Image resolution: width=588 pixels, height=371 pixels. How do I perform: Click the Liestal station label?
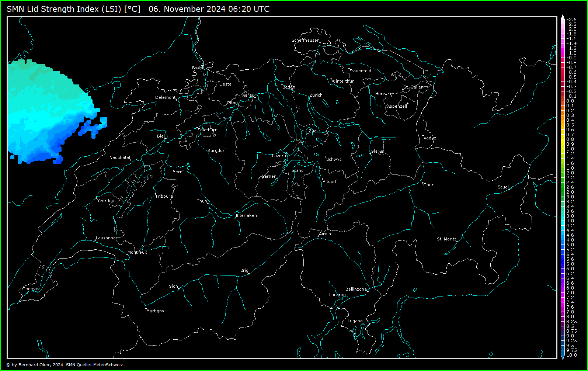click(x=226, y=84)
